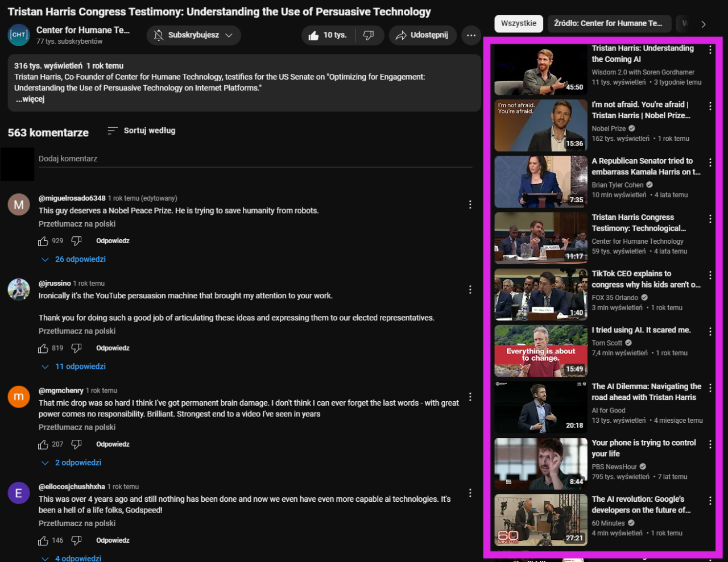Open 'Your phone is trying to control' thumbnail

541,463
